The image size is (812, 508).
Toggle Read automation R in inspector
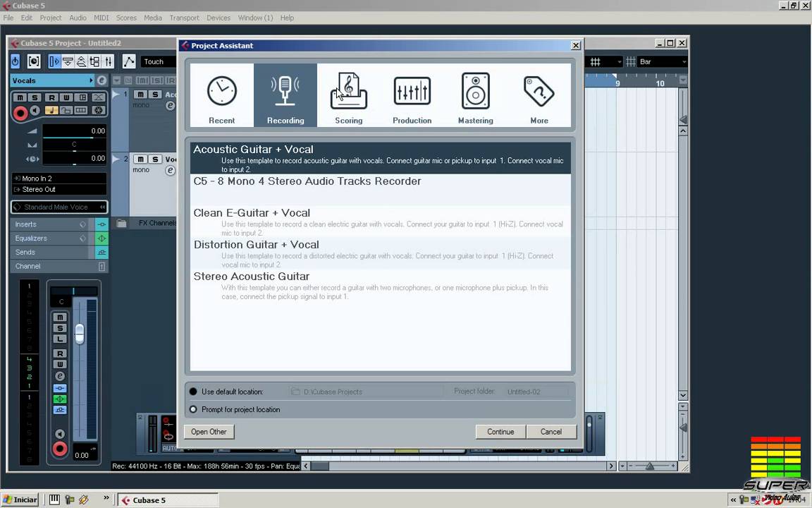tap(51, 97)
